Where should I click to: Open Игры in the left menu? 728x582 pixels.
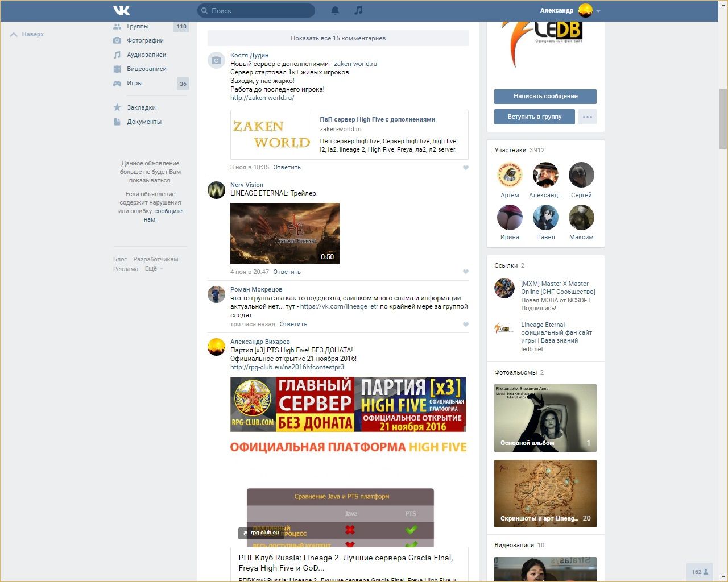pos(135,83)
